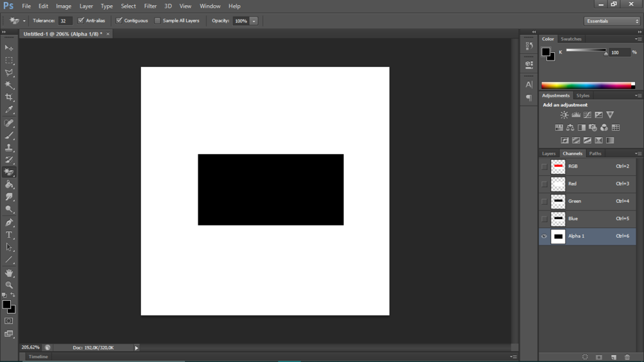This screenshot has height=362, width=644.
Task: Open the Timeline panel options menu
Action: 513,357
